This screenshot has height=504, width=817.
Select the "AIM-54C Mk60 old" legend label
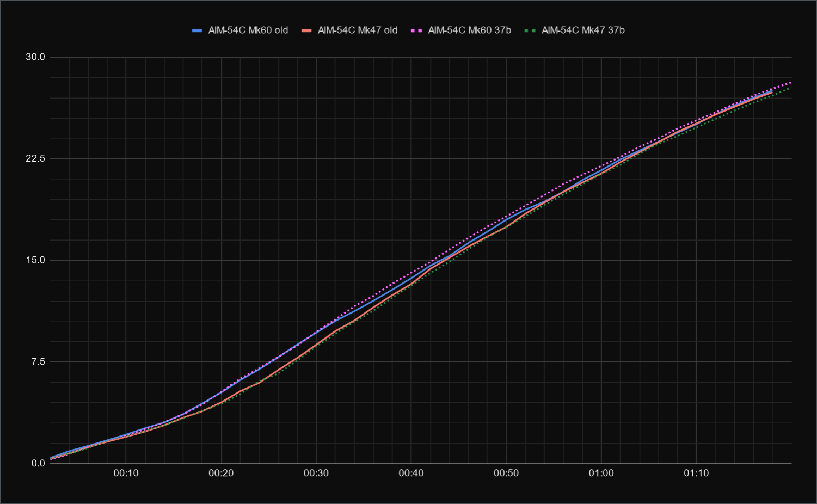[248, 30]
